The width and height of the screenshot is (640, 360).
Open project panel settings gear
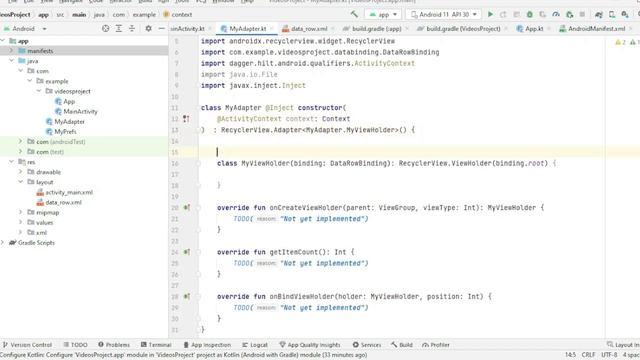coord(149,29)
